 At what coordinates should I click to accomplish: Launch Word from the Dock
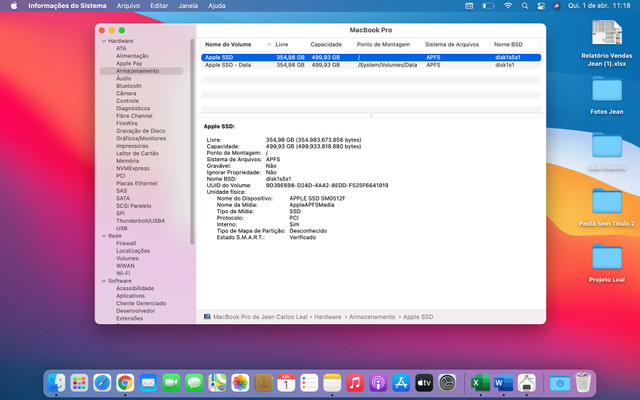504,383
